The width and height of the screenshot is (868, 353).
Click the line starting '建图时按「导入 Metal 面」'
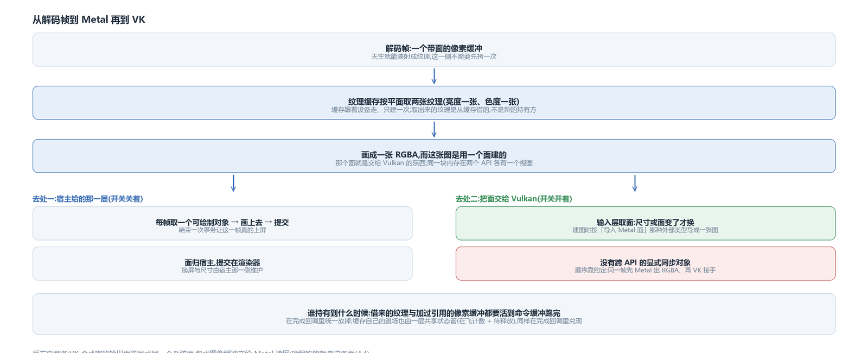646,230
